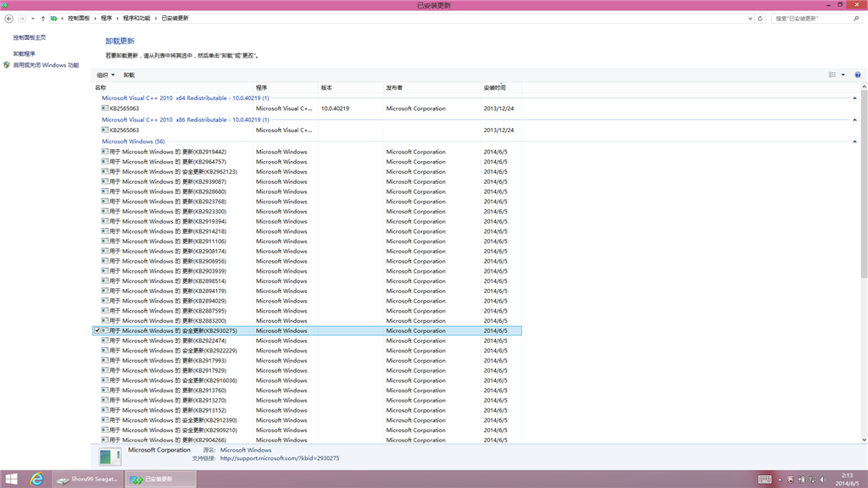Viewport: 868px width, 488px height.
Task: Select the Microsoft Windows (56) group header
Action: [x=133, y=141]
